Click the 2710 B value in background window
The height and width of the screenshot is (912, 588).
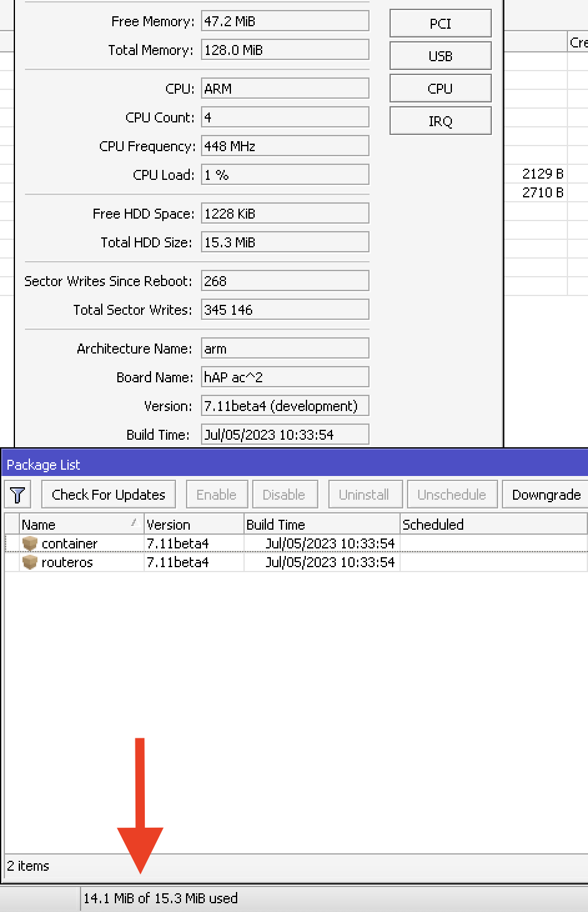(x=542, y=192)
